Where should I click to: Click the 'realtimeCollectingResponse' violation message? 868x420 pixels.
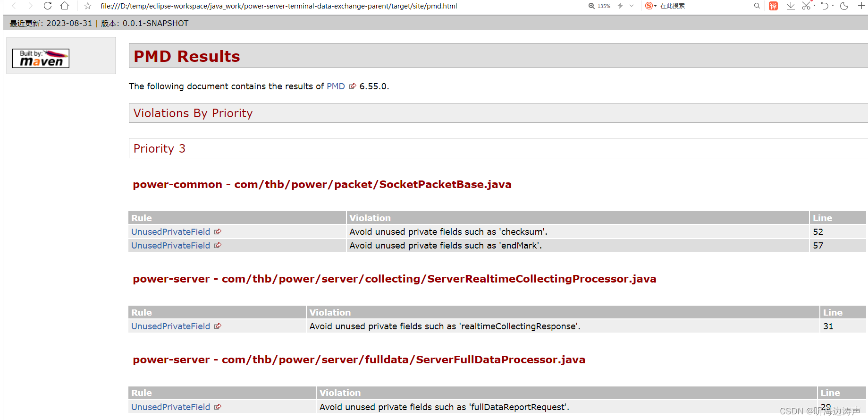445,326
